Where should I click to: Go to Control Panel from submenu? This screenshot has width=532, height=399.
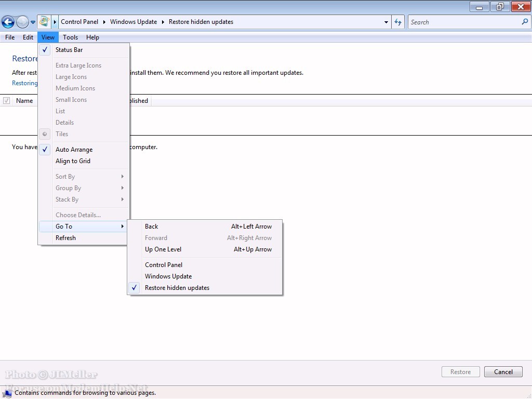tap(164, 265)
